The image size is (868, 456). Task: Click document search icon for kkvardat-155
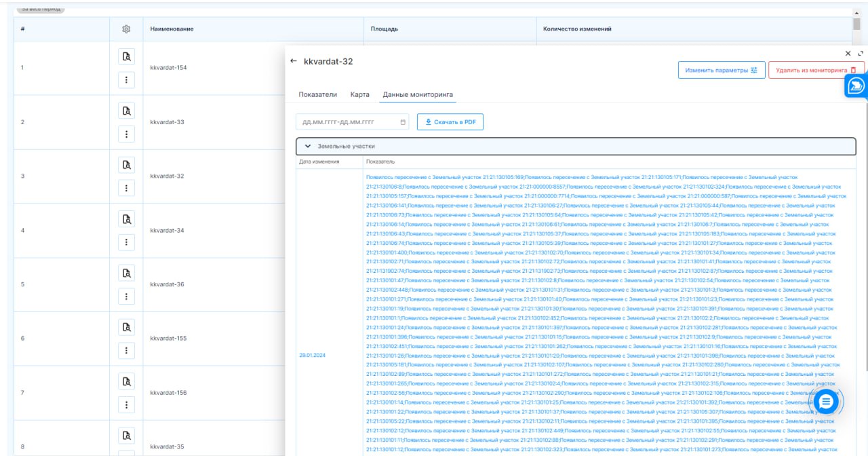coord(125,327)
